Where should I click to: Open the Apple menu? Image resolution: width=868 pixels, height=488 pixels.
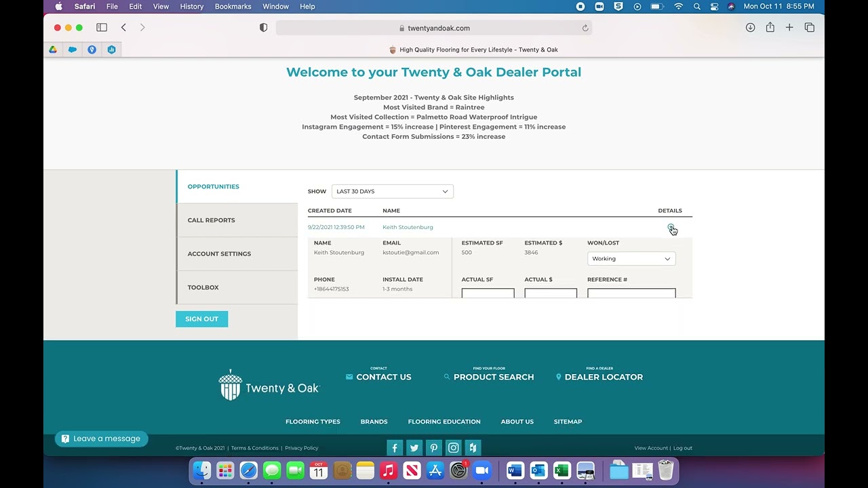58,6
